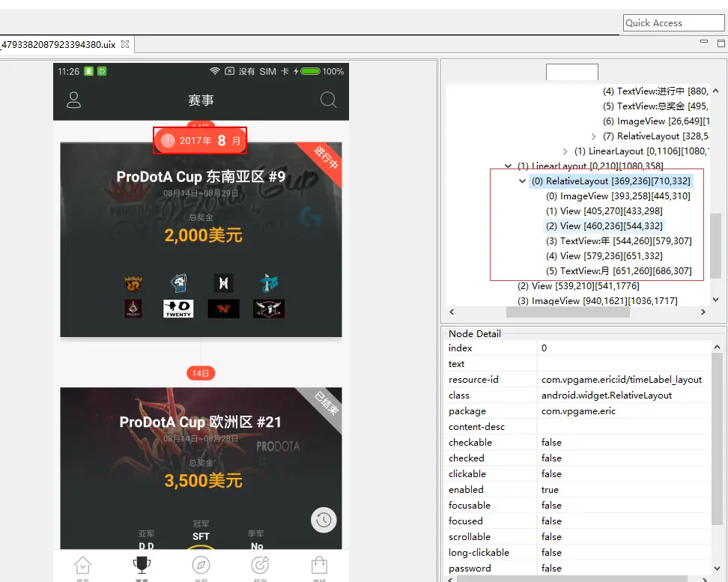Click the clickable property row label

pyautogui.click(x=467, y=474)
